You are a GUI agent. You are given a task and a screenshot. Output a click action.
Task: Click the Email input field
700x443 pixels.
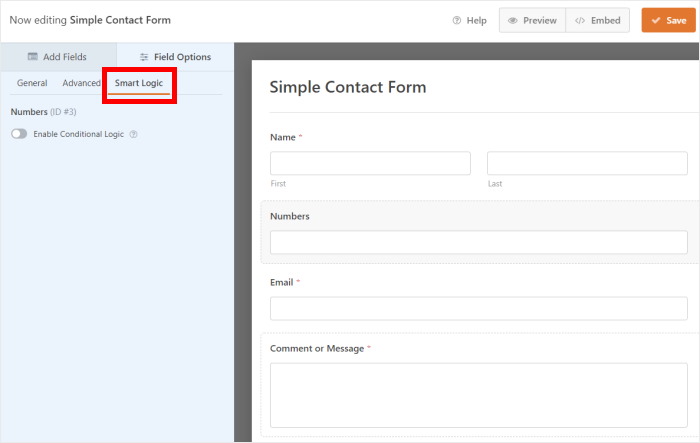point(479,309)
